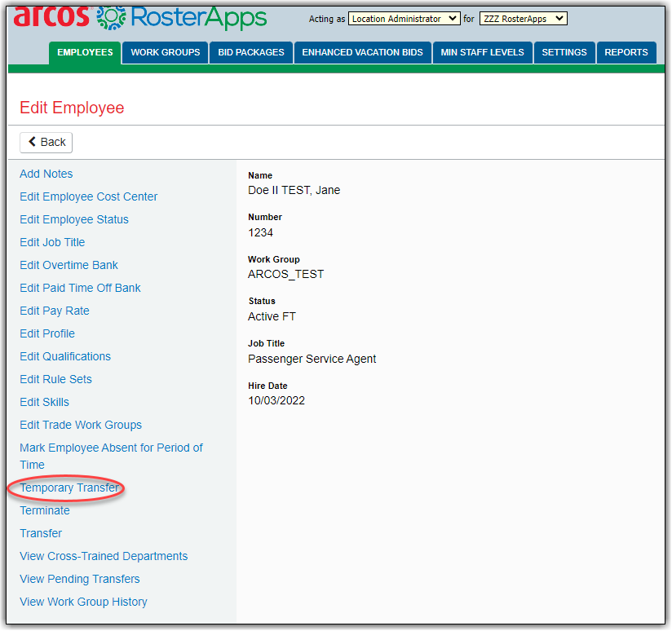The height and width of the screenshot is (631, 672).
Task: Select the Enhanced Vacation Bids tab
Action: [x=362, y=52]
